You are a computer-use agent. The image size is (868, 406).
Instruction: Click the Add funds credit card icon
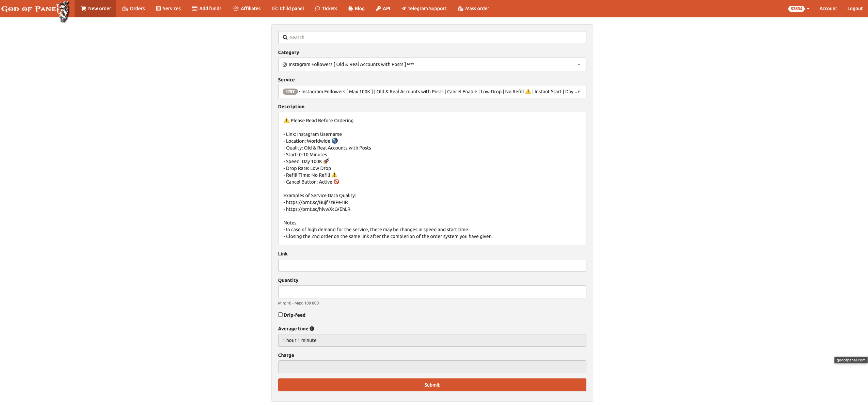(x=194, y=9)
